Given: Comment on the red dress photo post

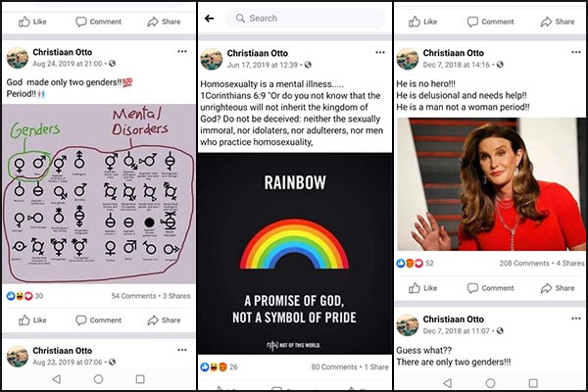Looking at the screenshot, I should tap(490, 288).
